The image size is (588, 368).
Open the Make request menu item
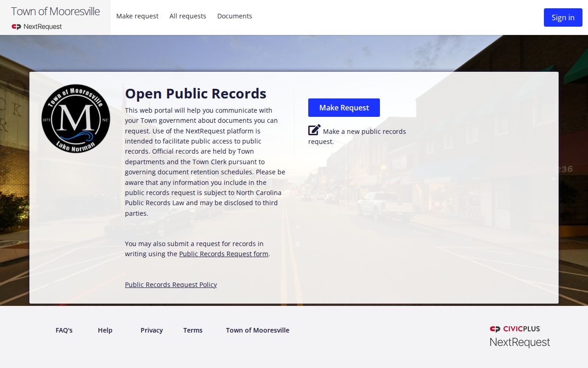pos(137,16)
